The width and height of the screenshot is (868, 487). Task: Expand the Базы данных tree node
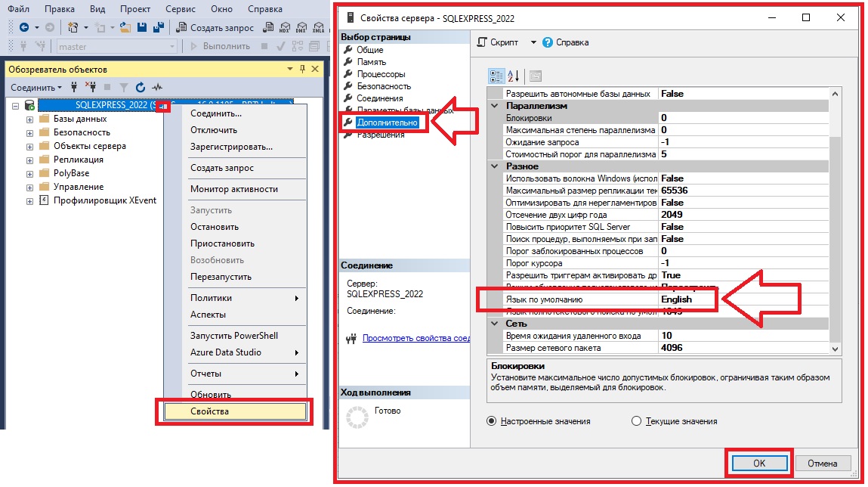click(x=29, y=119)
